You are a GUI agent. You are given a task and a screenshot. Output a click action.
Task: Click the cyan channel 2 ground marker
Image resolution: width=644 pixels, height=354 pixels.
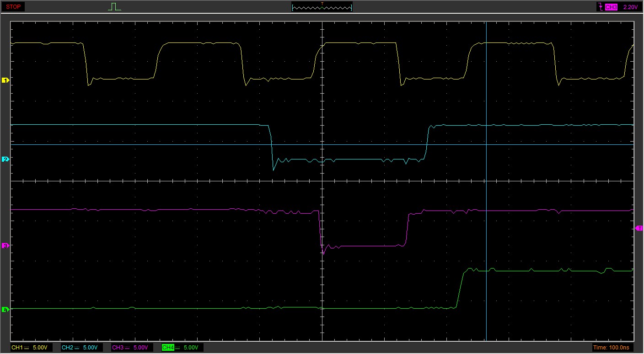5,159
